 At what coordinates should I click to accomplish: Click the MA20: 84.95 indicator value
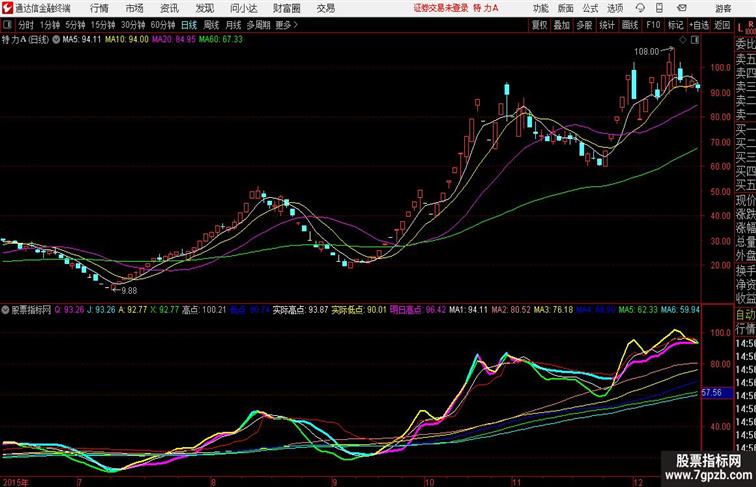174,40
